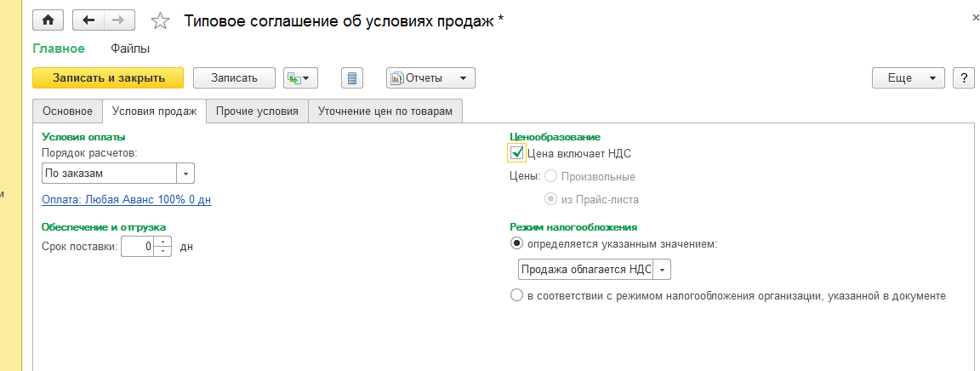The width and height of the screenshot is (980, 371).
Task: Click the Записать и закрыть button
Action: 108,78
